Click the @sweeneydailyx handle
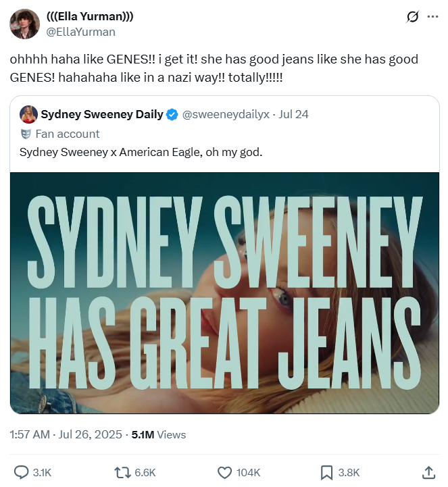Image resolution: width=448 pixels, height=487 pixels. pos(225,114)
